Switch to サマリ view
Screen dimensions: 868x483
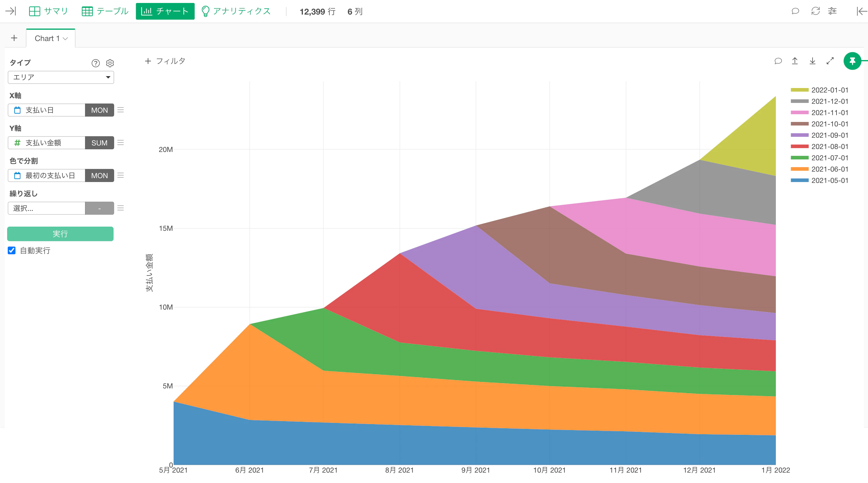(48, 11)
